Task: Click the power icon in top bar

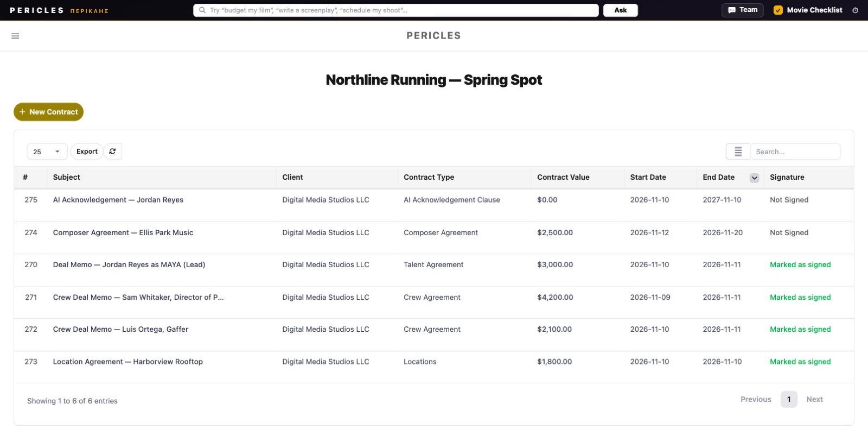Action: click(x=855, y=10)
